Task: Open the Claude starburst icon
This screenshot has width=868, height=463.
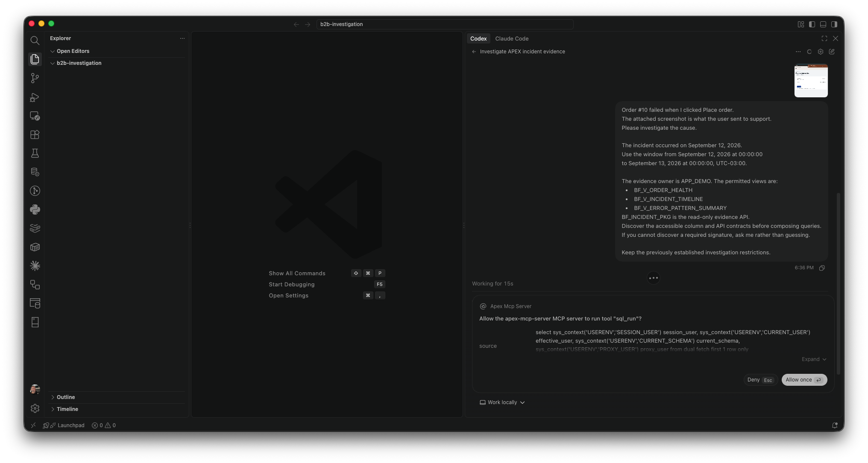Action: pyautogui.click(x=35, y=266)
